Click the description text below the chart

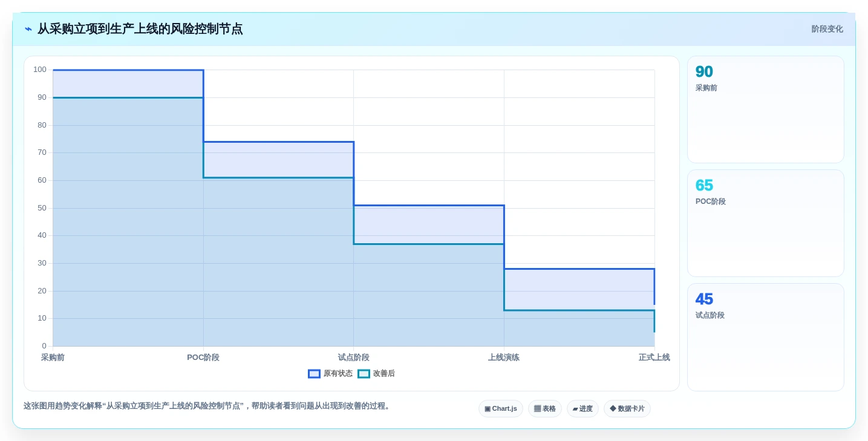208,406
